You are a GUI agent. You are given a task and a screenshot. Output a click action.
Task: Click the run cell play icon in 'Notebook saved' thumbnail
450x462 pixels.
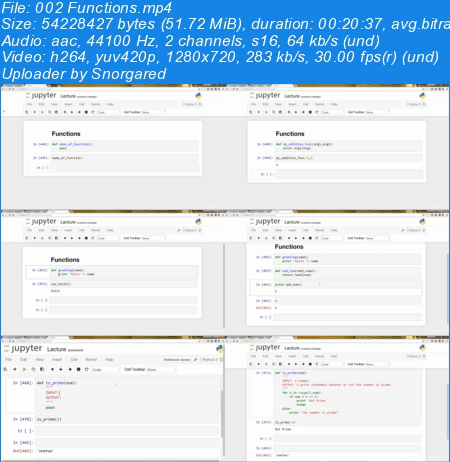pos(70,369)
